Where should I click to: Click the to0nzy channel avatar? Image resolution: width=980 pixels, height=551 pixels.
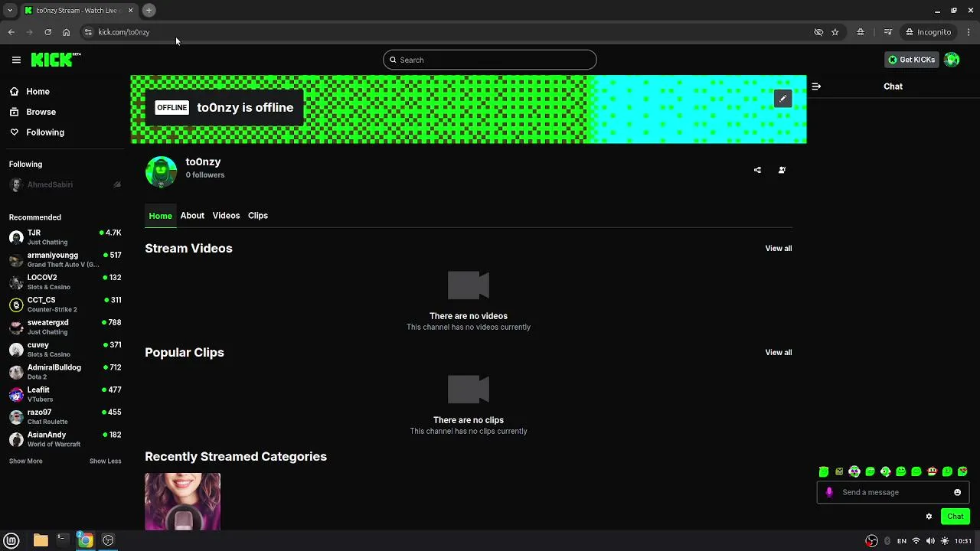tap(161, 171)
